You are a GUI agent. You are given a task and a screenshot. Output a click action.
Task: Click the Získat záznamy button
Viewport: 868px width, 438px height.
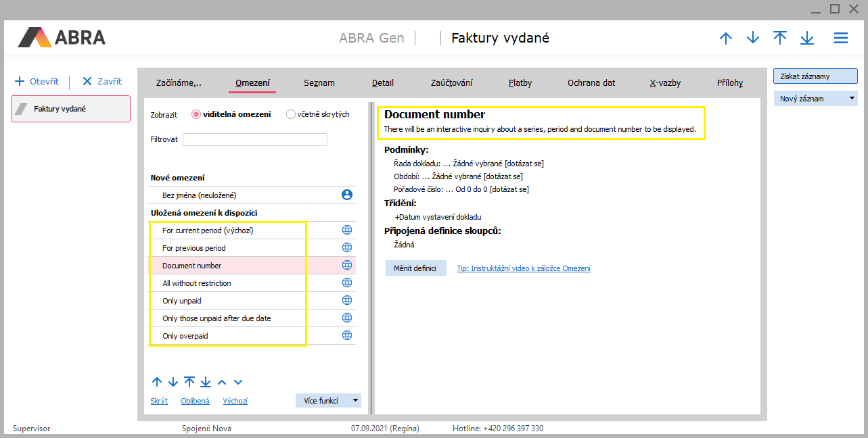tap(815, 76)
